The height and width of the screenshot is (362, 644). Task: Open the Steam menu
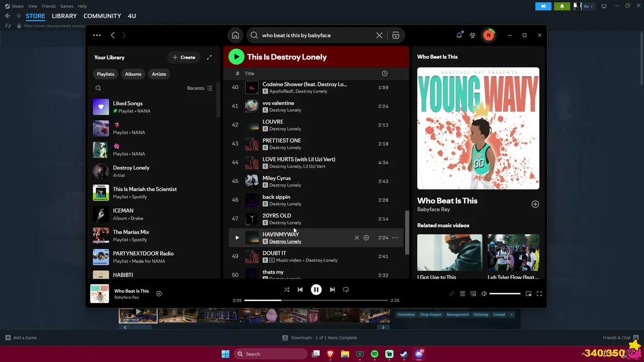(x=14, y=6)
